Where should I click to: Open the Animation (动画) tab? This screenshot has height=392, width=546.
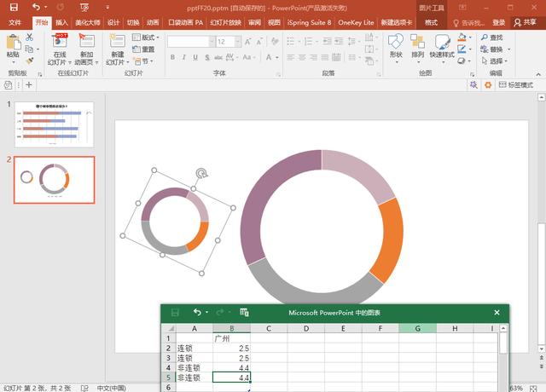click(153, 23)
